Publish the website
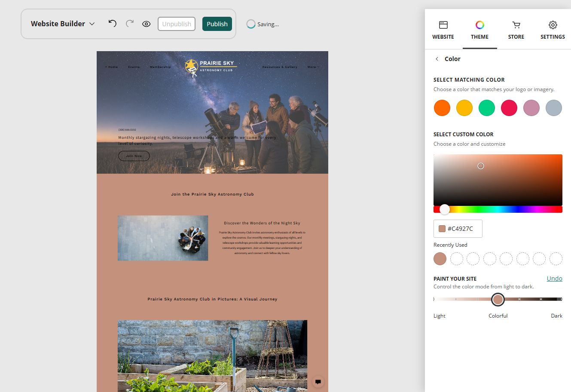The height and width of the screenshot is (392, 571). coord(217,24)
